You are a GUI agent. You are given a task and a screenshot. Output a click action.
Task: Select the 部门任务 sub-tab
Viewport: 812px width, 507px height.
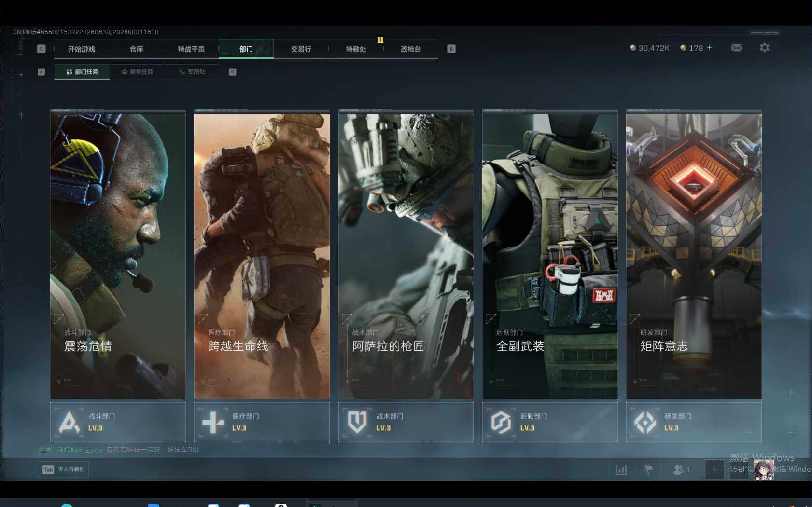click(x=82, y=72)
